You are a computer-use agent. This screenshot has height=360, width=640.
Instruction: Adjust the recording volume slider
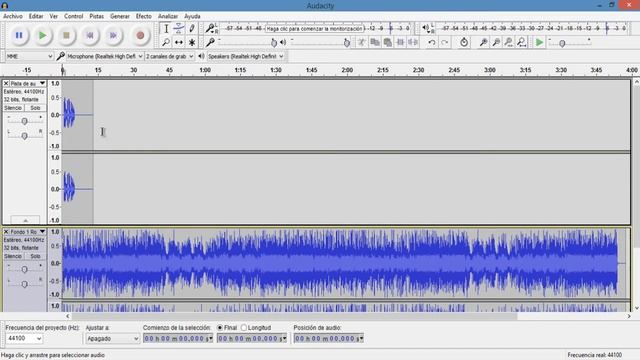[x=274, y=42]
